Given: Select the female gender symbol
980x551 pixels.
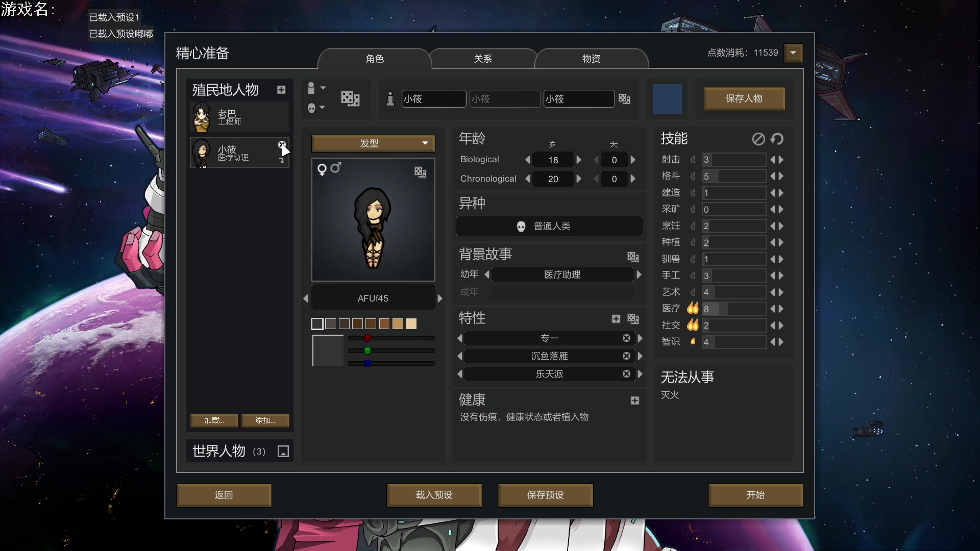Looking at the screenshot, I should pyautogui.click(x=322, y=169).
